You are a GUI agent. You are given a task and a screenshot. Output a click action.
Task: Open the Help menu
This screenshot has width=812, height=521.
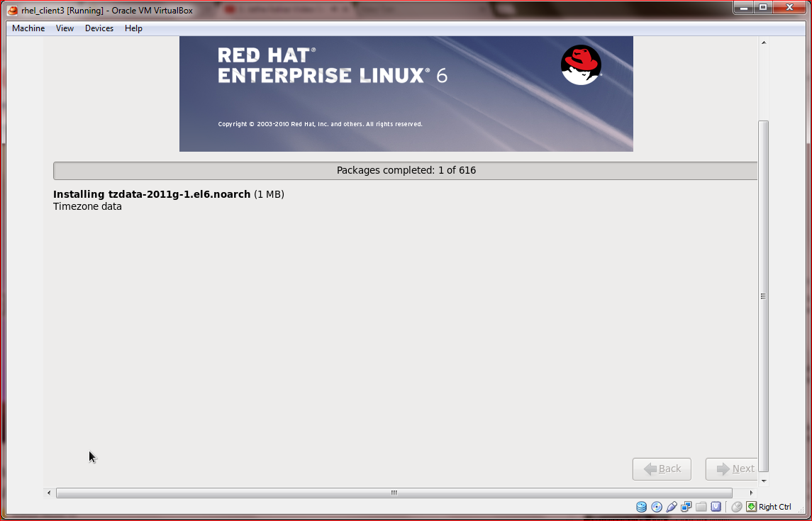point(133,28)
